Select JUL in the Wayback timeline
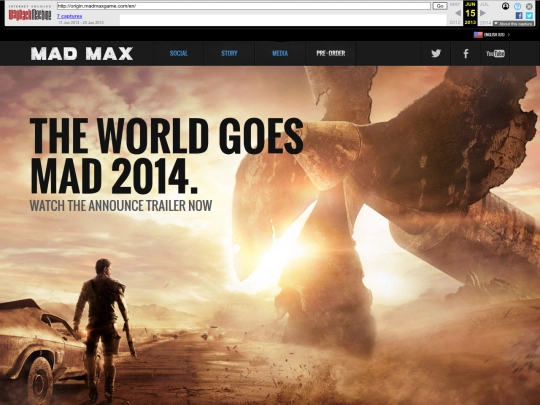 pyautogui.click(x=484, y=4)
